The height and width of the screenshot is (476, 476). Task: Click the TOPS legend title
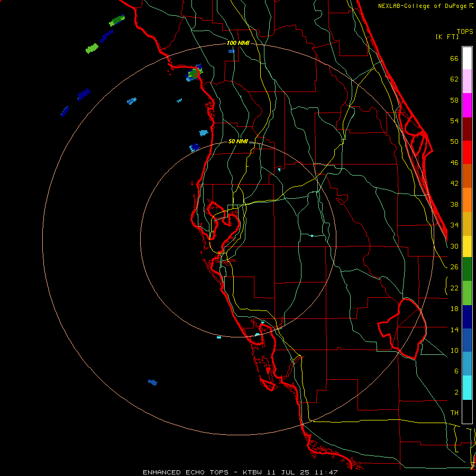[x=465, y=32]
